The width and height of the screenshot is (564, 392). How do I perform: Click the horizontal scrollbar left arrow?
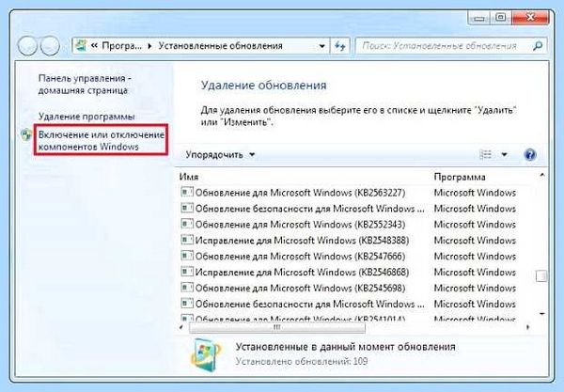(181, 328)
